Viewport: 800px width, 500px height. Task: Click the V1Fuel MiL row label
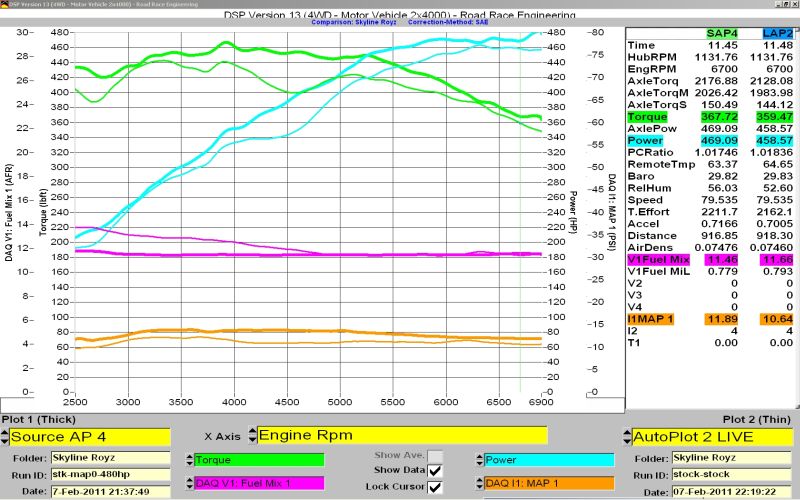[659, 271]
